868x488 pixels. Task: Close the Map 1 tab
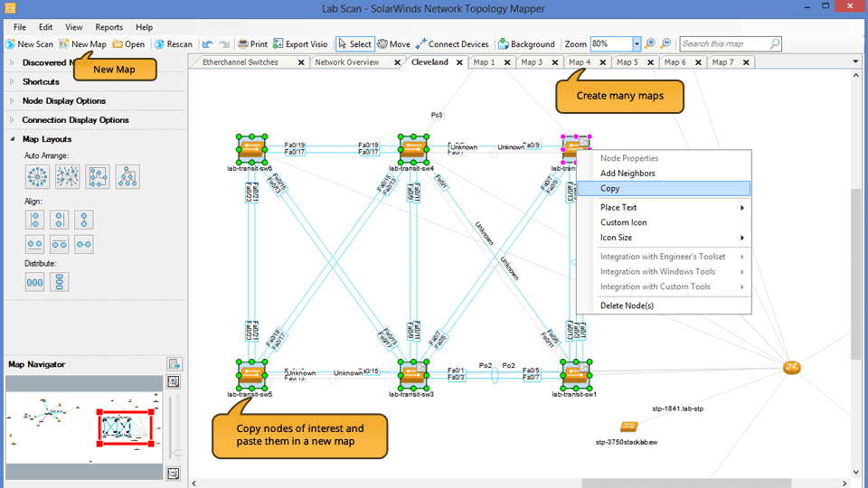tap(507, 62)
